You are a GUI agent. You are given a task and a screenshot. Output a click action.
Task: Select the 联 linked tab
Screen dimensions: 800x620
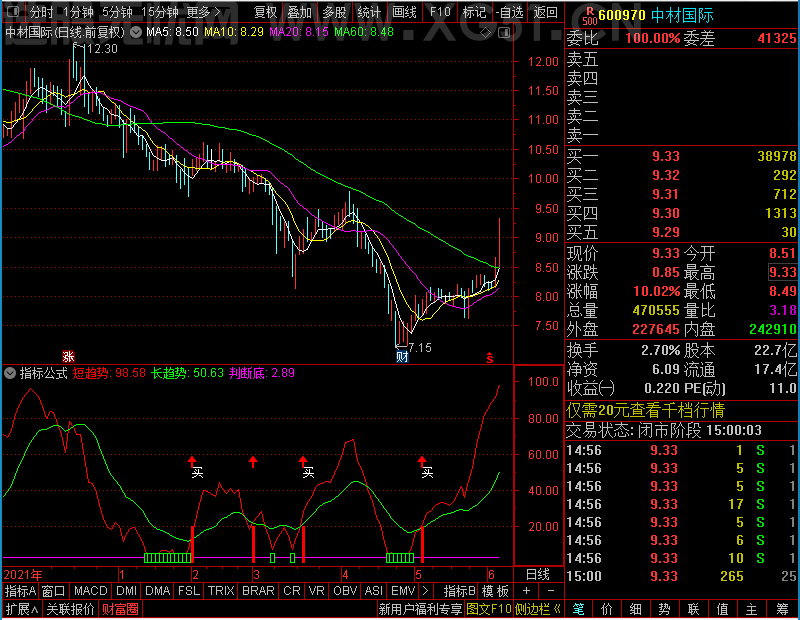click(x=693, y=609)
